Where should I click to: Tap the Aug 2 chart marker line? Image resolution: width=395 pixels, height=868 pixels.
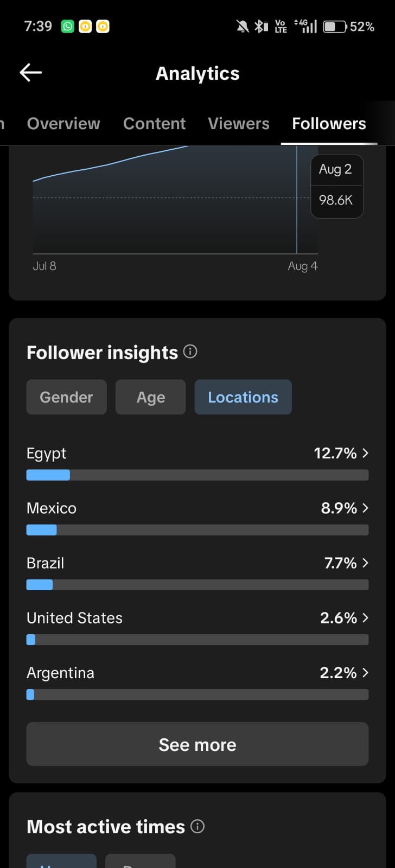point(297,200)
